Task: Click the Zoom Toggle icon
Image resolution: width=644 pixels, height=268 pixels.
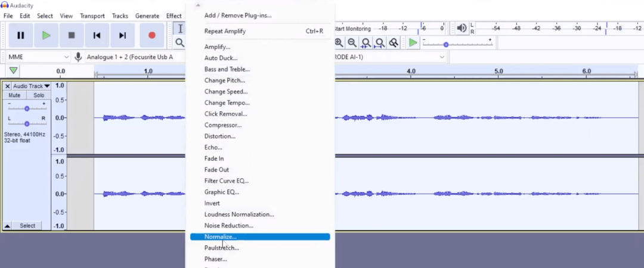Action: [x=394, y=43]
